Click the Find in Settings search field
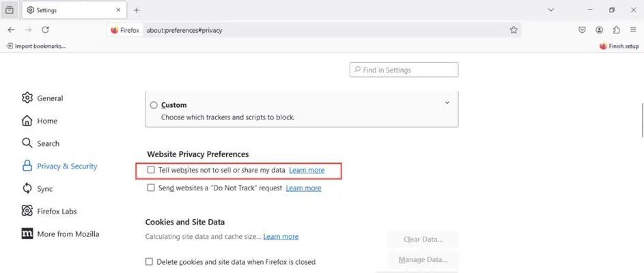 [404, 70]
